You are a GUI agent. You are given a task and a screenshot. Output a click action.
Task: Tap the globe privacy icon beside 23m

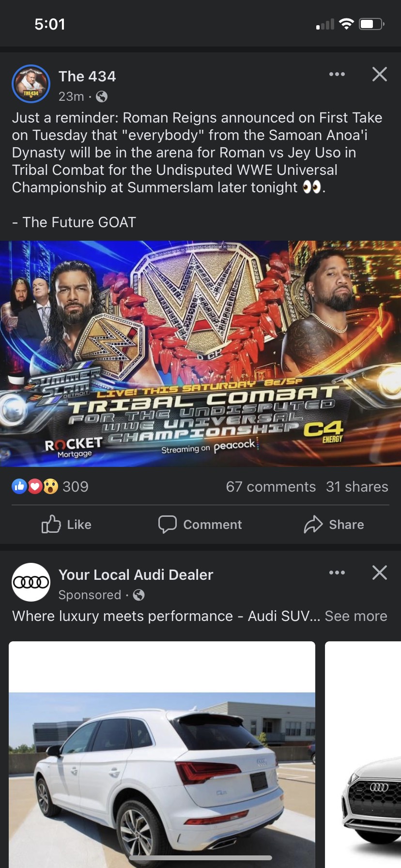pyautogui.click(x=102, y=97)
